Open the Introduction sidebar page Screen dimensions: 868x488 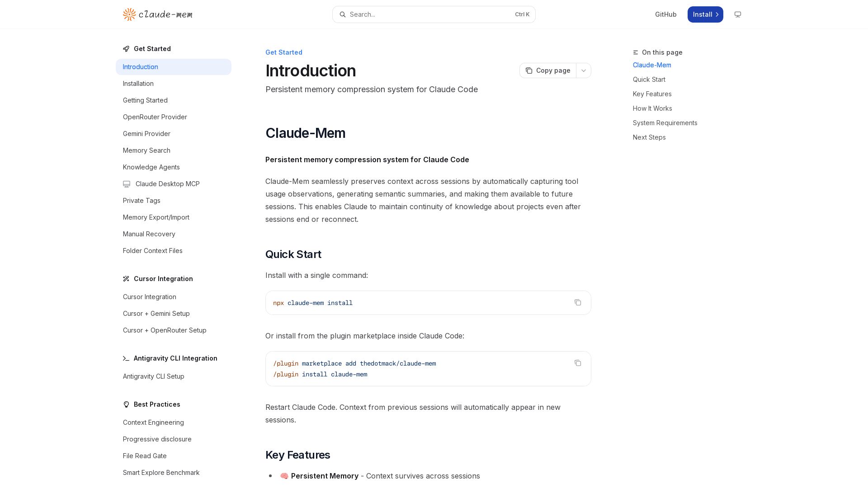[174, 67]
